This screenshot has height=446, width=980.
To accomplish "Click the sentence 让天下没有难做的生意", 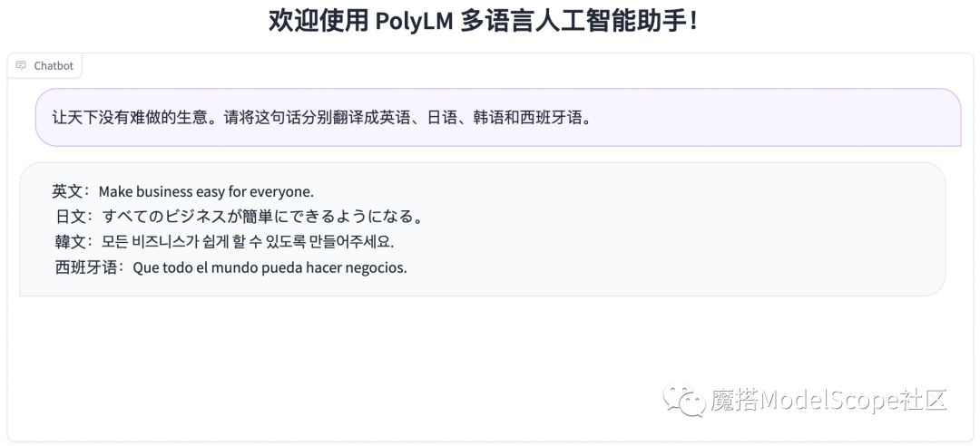I will [130, 118].
